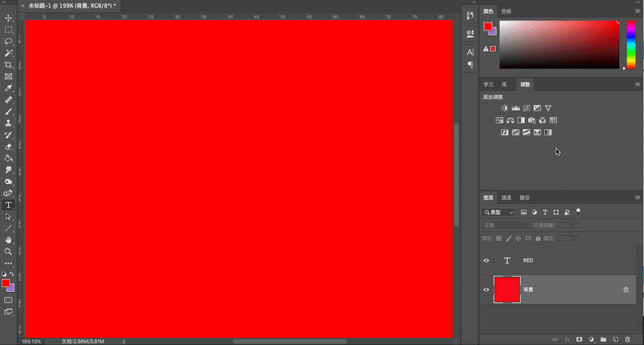Select the Magic Wand tool
This screenshot has width=644, height=345.
coord(8,53)
